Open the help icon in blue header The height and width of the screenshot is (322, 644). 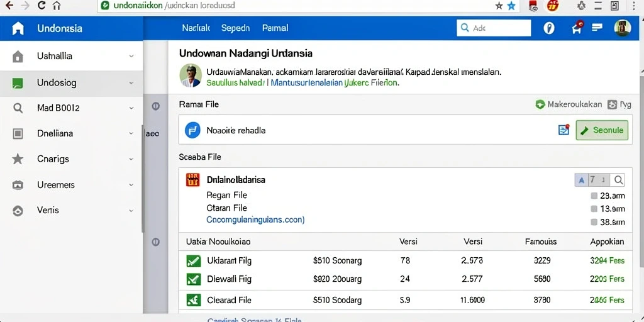pos(548,28)
